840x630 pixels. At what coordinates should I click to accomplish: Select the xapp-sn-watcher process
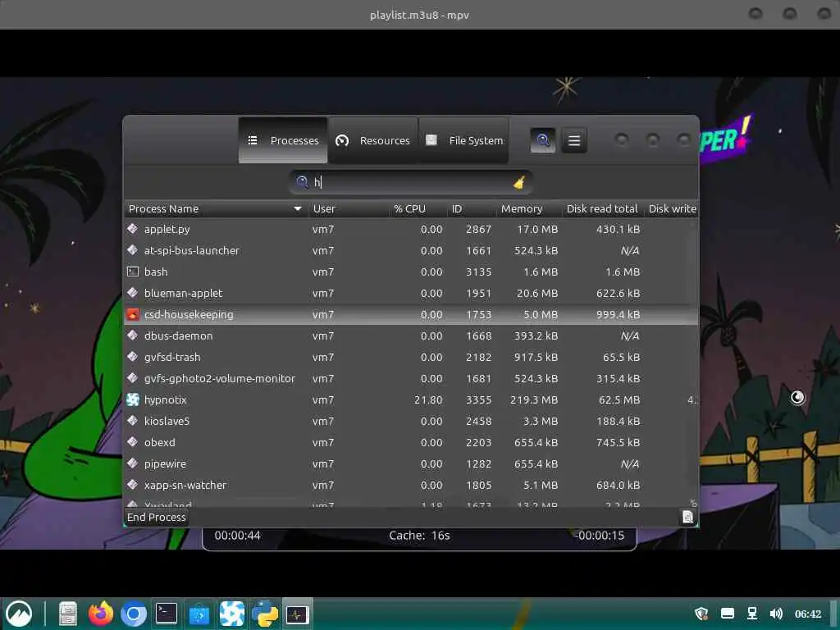pos(411,486)
